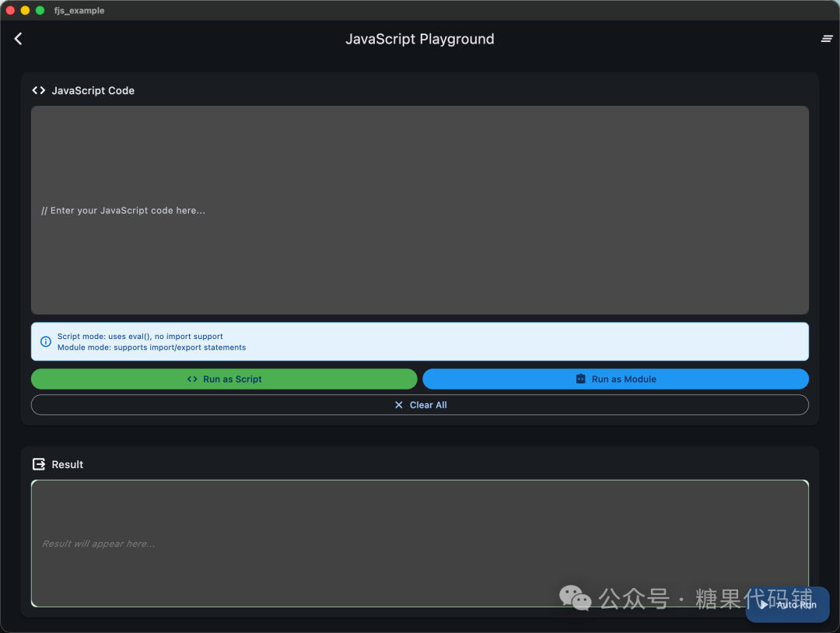Screen dimensions: 840x633
Task: Run the code as Script
Action: coord(224,379)
